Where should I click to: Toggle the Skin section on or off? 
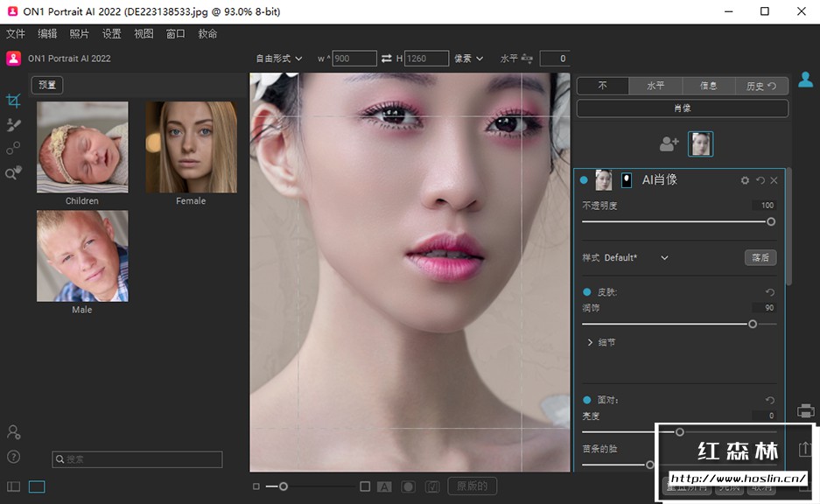587,292
